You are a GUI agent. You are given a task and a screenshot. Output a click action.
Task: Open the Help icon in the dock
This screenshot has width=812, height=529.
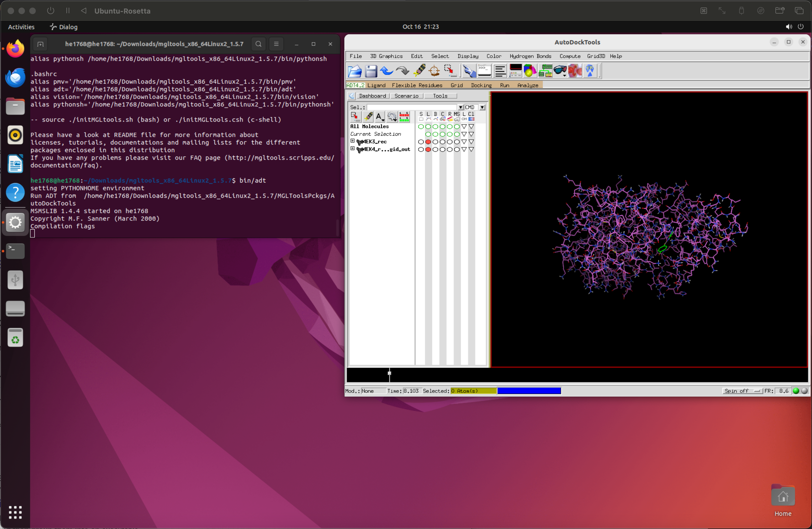[15, 193]
